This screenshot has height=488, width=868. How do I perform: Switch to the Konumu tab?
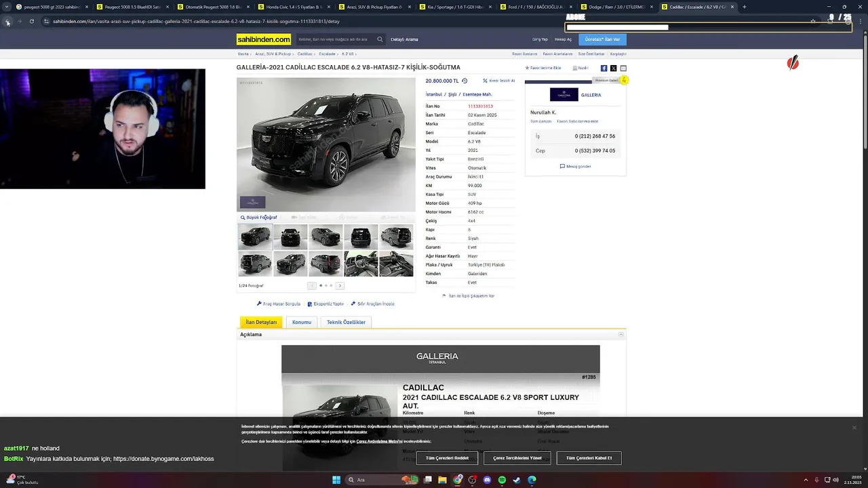click(x=302, y=322)
